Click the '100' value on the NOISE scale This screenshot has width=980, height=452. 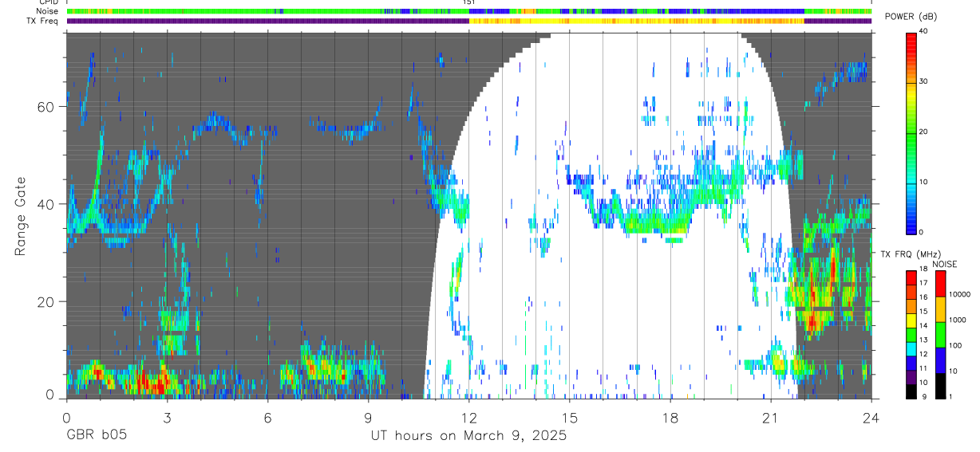(x=956, y=345)
